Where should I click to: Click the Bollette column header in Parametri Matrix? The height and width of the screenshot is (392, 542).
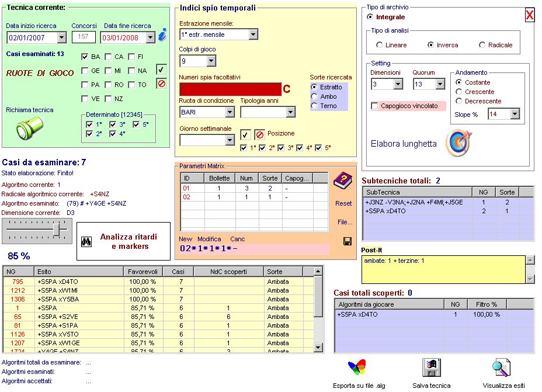click(x=220, y=178)
